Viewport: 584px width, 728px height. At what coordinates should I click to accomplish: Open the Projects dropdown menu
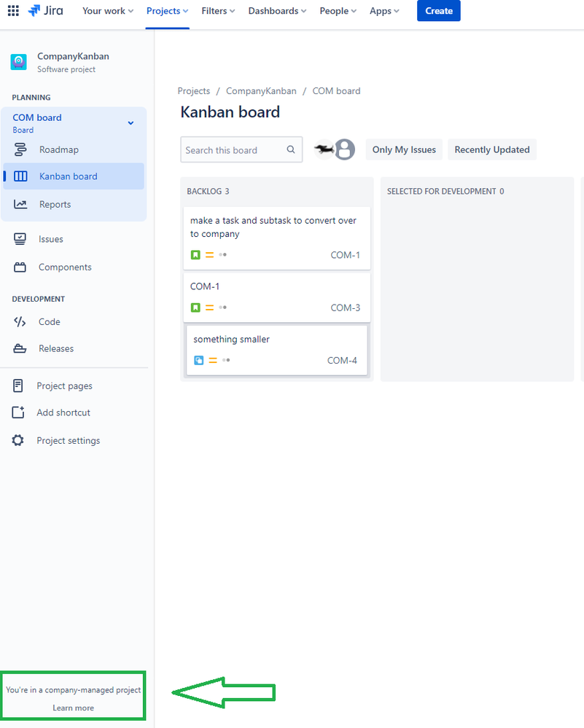(167, 11)
